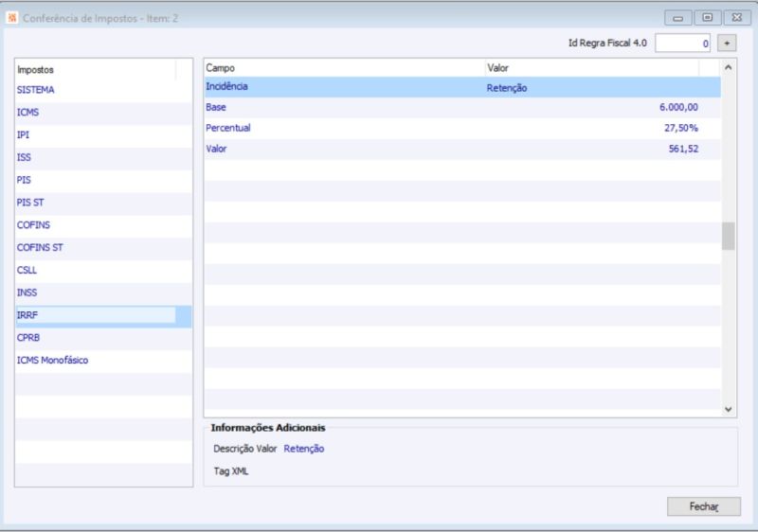Screen dimensions: 758x532
Task: Click the 6.000,00 base value cell
Action: click(x=678, y=107)
